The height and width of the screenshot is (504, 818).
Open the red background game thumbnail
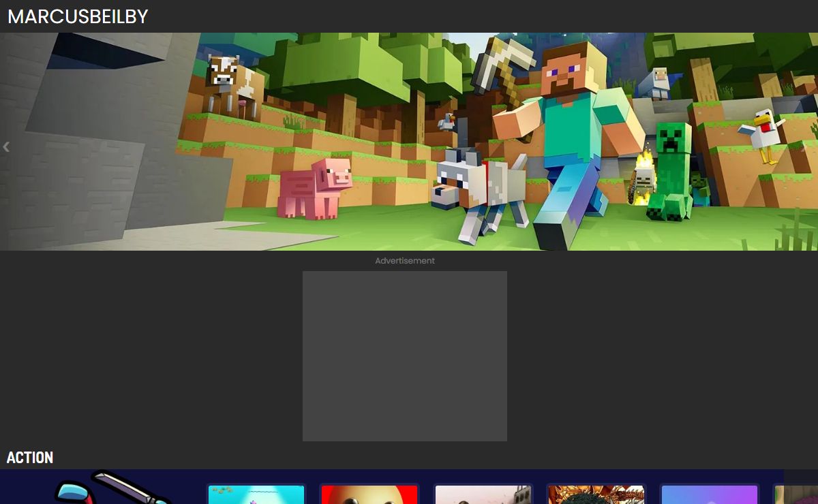(x=369, y=494)
